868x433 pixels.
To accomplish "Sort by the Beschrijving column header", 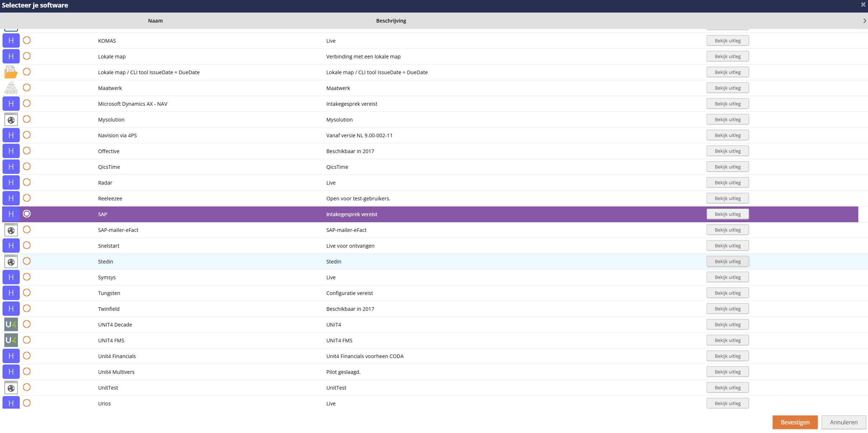I will pyautogui.click(x=391, y=21).
